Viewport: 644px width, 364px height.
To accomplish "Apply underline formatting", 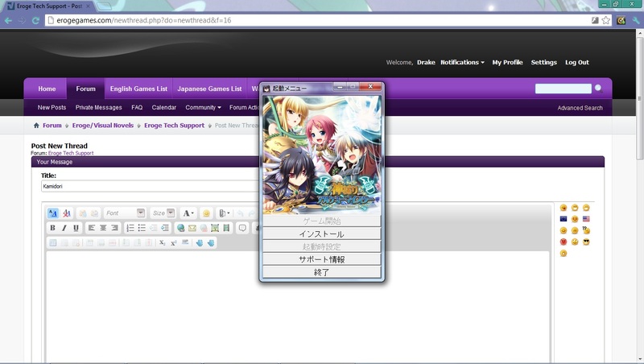I will click(76, 228).
